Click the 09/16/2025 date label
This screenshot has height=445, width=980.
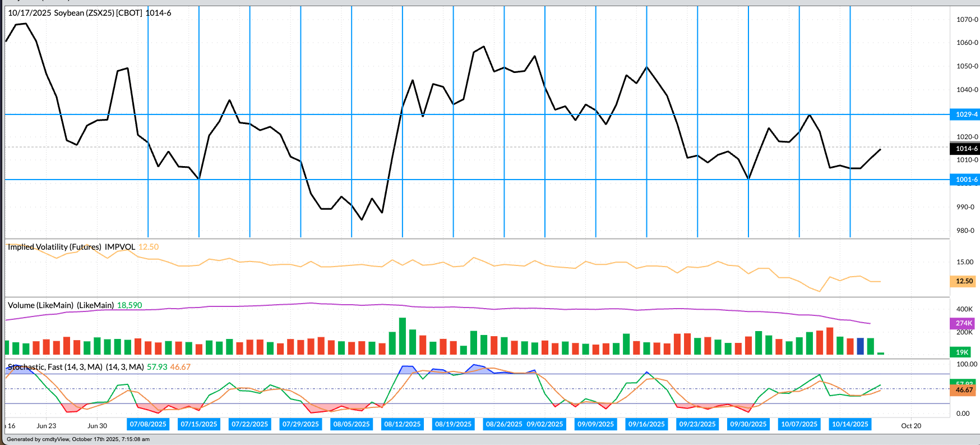click(x=646, y=424)
